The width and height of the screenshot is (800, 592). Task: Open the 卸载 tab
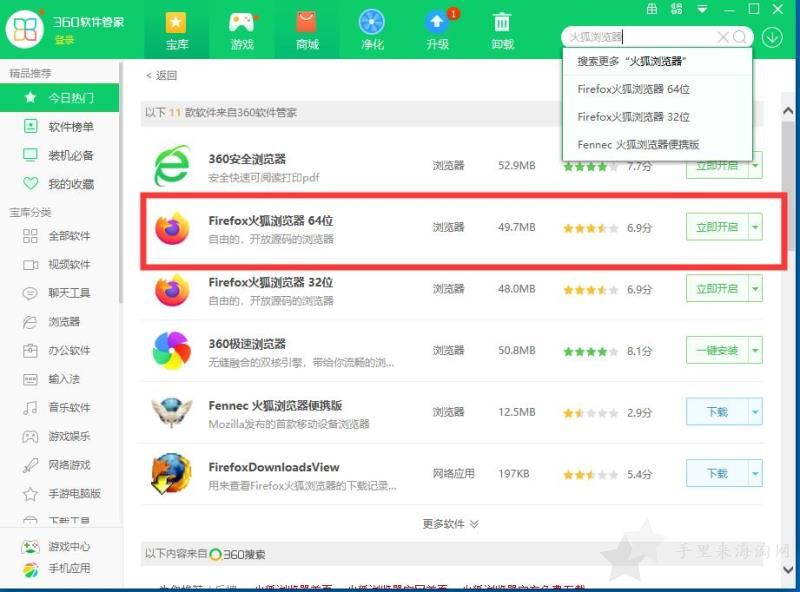(502, 31)
